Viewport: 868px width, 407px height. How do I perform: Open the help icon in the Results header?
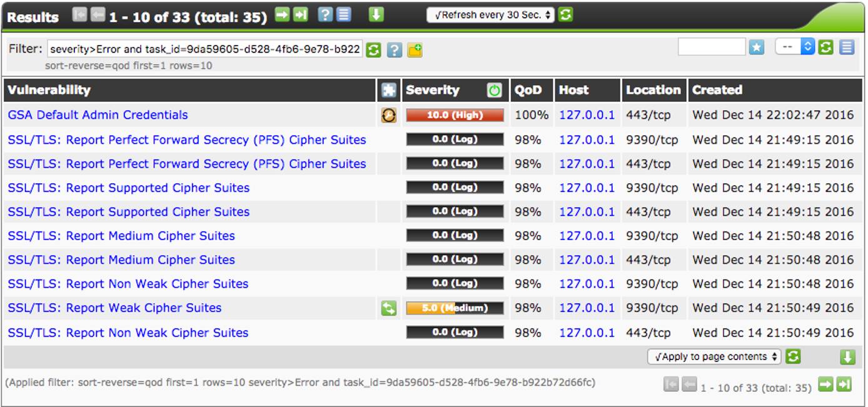tap(324, 14)
